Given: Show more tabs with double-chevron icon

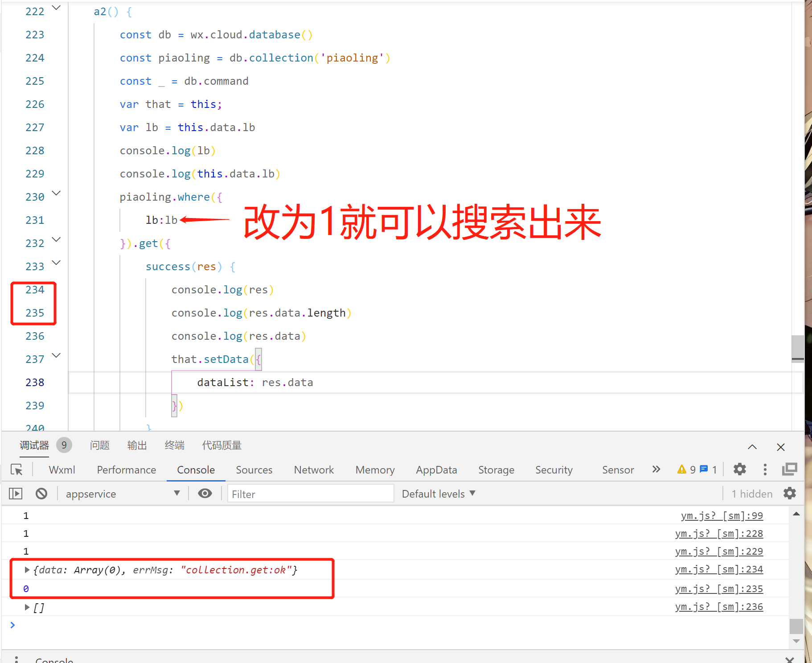Looking at the screenshot, I should [656, 469].
